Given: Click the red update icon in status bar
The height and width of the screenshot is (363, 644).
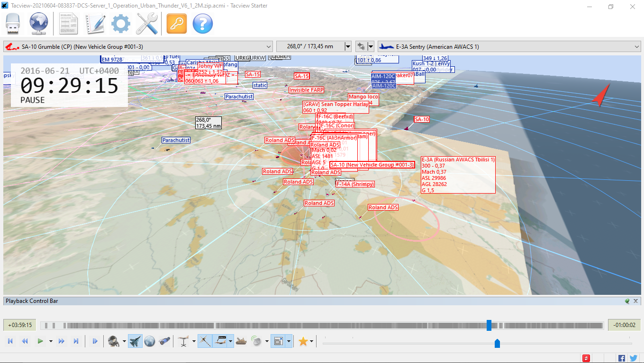Looking at the screenshot, I should pos(586,358).
